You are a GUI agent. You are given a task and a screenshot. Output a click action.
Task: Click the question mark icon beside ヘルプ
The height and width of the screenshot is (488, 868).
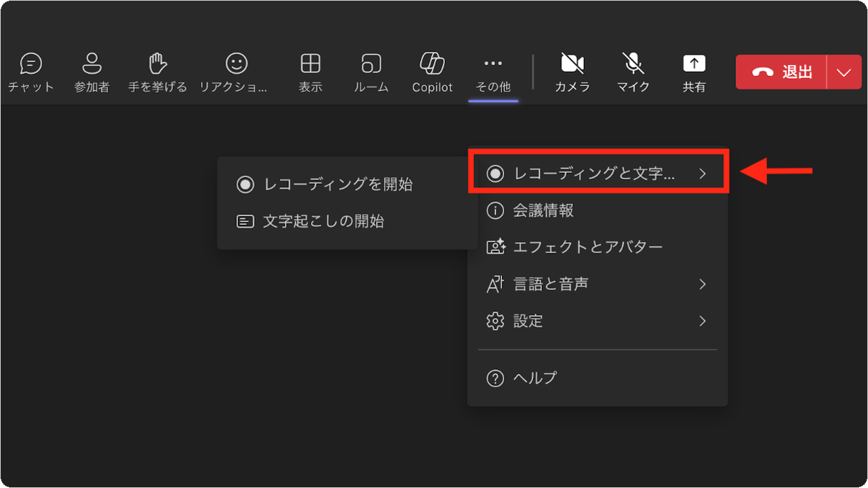(496, 378)
